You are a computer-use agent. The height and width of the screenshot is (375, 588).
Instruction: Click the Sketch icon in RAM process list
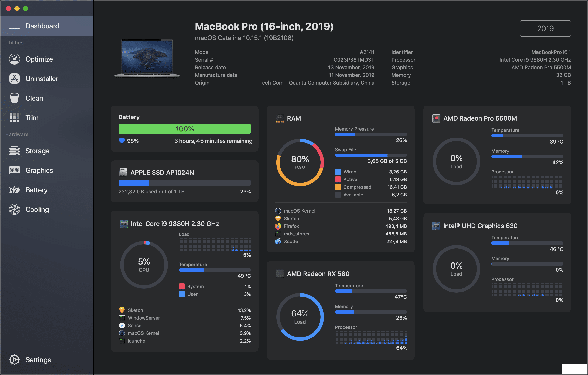click(278, 219)
